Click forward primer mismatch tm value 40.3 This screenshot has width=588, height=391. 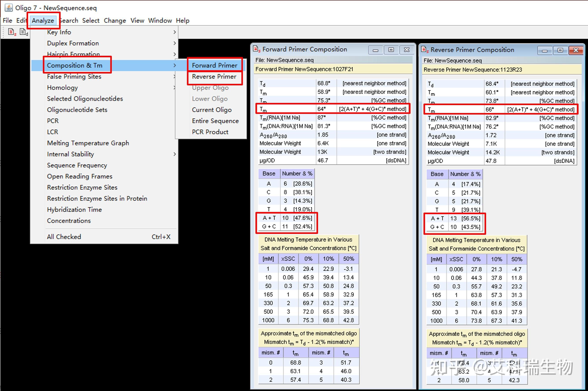pyautogui.click(x=346, y=380)
